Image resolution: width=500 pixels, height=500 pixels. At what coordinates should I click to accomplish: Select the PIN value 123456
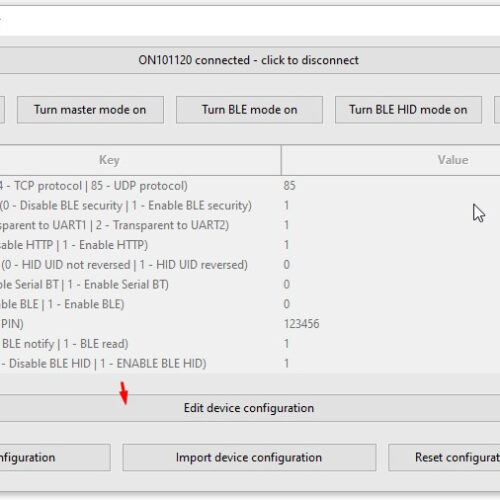[x=301, y=324]
